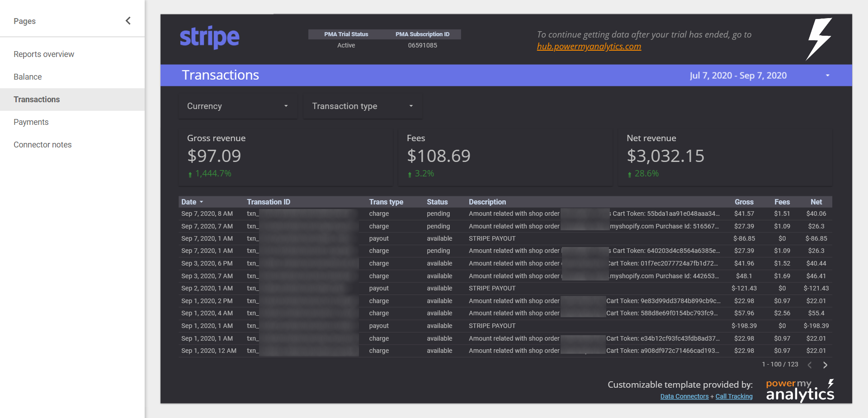The height and width of the screenshot is (418, 868).
Task: Click the Gross revenue scorecard value
Action: pyautogui.click(x=214, y=156)
